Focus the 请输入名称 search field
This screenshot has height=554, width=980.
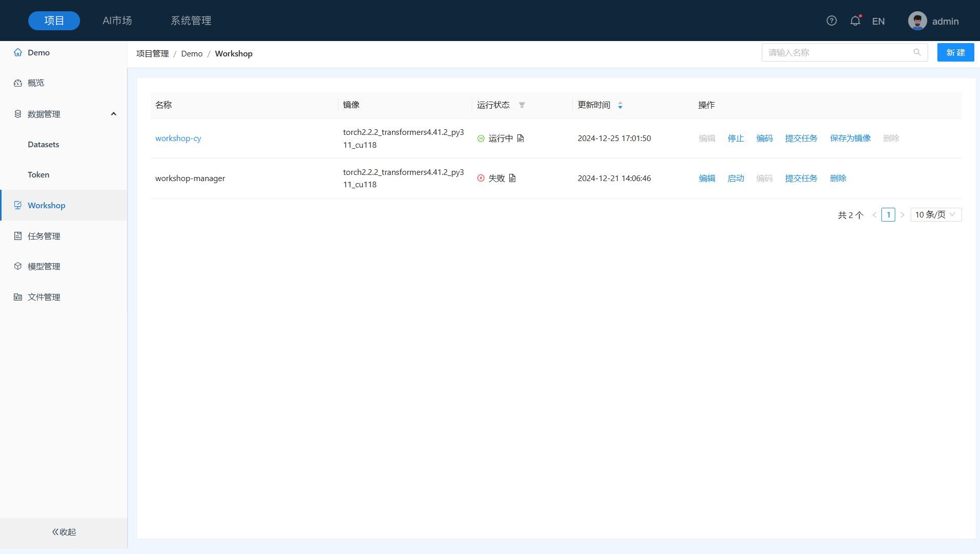837,52
